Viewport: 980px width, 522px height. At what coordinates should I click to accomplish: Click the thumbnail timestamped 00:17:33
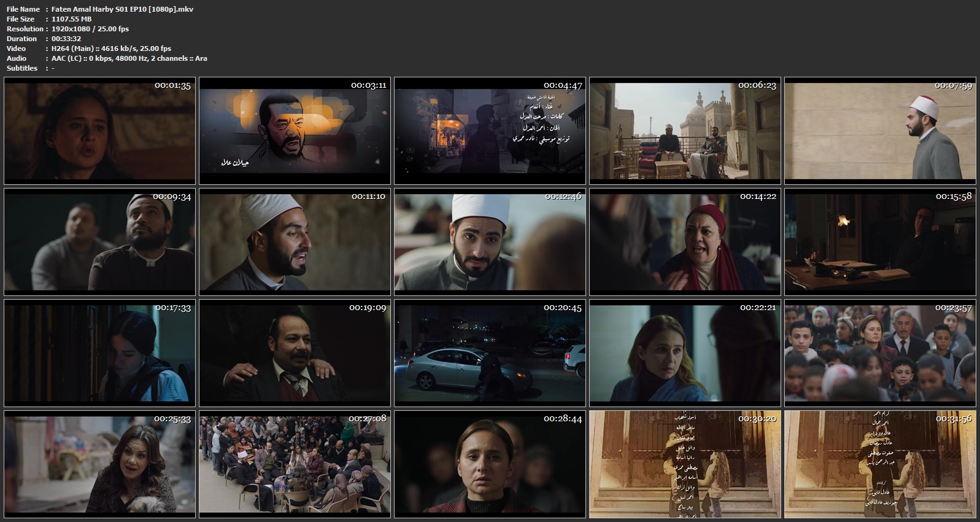click(99, 353)
